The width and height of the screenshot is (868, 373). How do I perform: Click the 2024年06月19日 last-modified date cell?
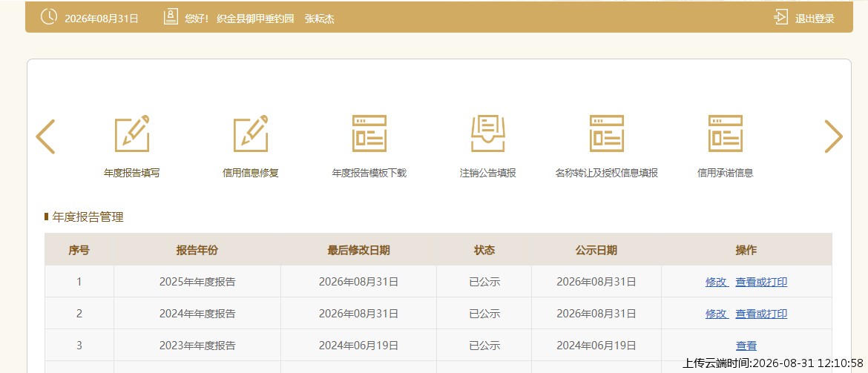click(x=359, y=346)
